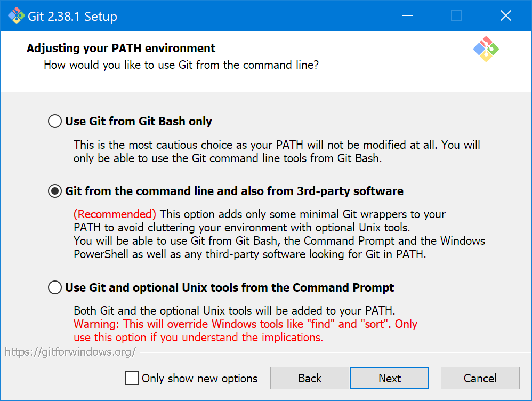Click the greyed-out maximize window button
This screenshot has width=532, height=401.
click(x=456, y=15)
